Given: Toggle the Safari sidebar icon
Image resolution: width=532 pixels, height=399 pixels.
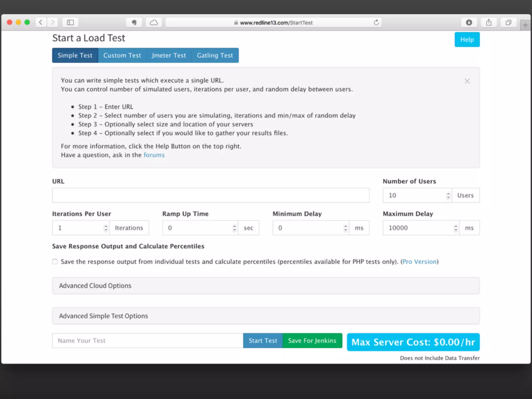Looking at the screenshot, I should [70, 22].
